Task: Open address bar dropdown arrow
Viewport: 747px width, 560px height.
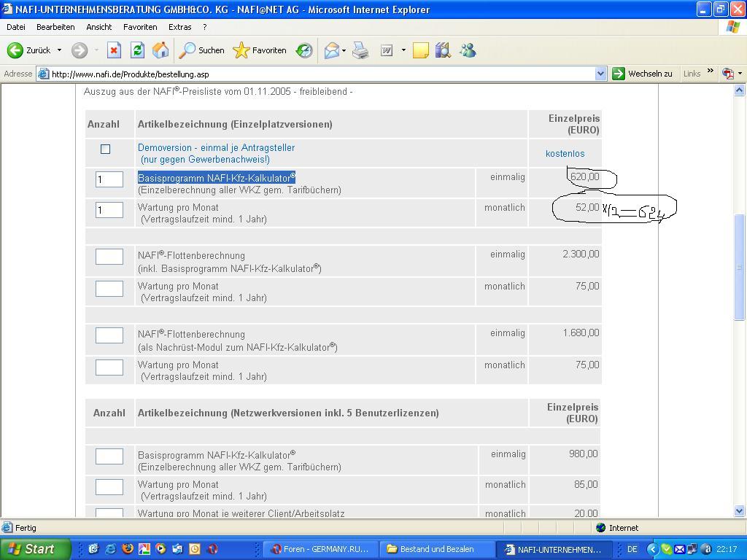Action: coord(600,74)
